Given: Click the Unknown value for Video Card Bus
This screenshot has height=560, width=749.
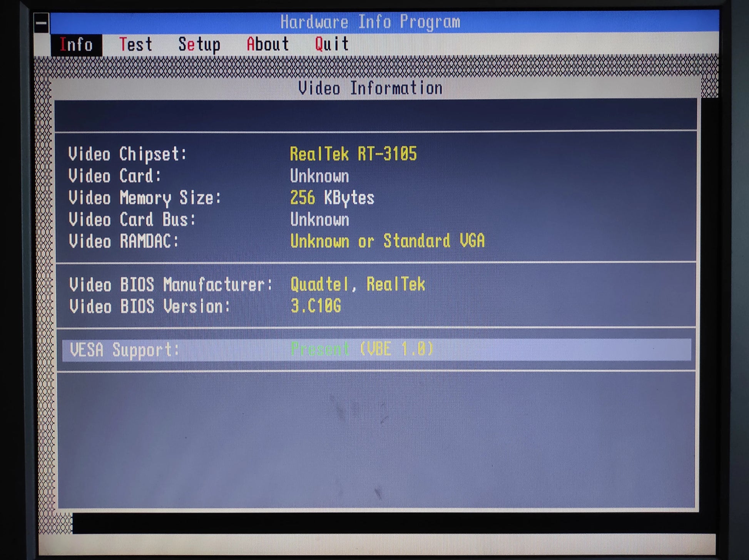Looking at the screenshot, I should click(x=319, y=220).
